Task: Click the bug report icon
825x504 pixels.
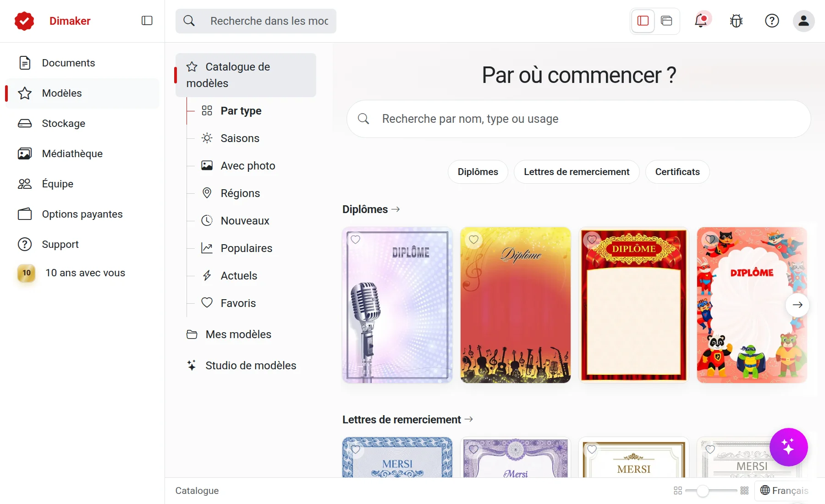Action: click(x=736, y=21)
